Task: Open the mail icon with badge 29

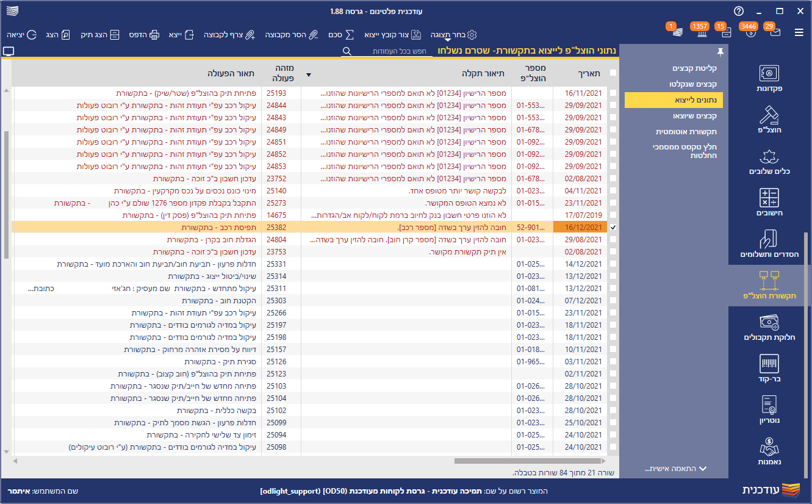Action: pos(775,32)
